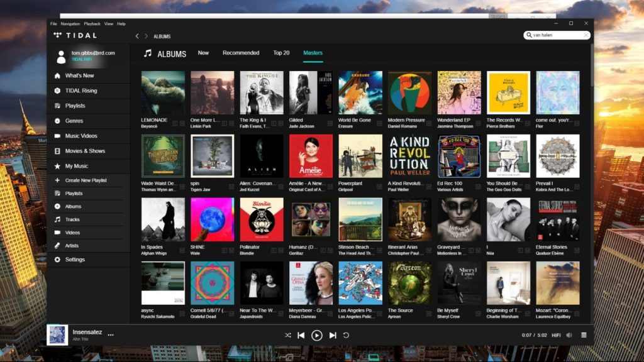Image resolution: width=644 pixels, height=362 pixels.
Task: Open The Source album by Ayreon
Action: (x=409, y=283)
